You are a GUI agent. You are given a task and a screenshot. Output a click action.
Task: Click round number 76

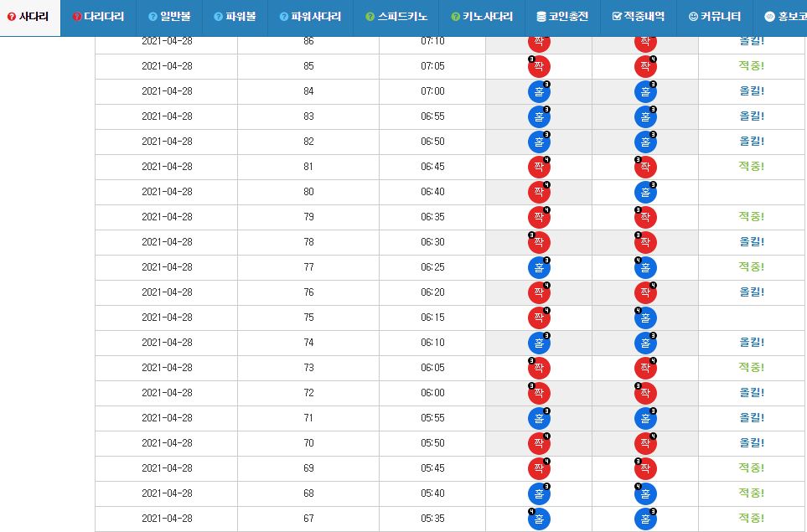click(308, 292)
